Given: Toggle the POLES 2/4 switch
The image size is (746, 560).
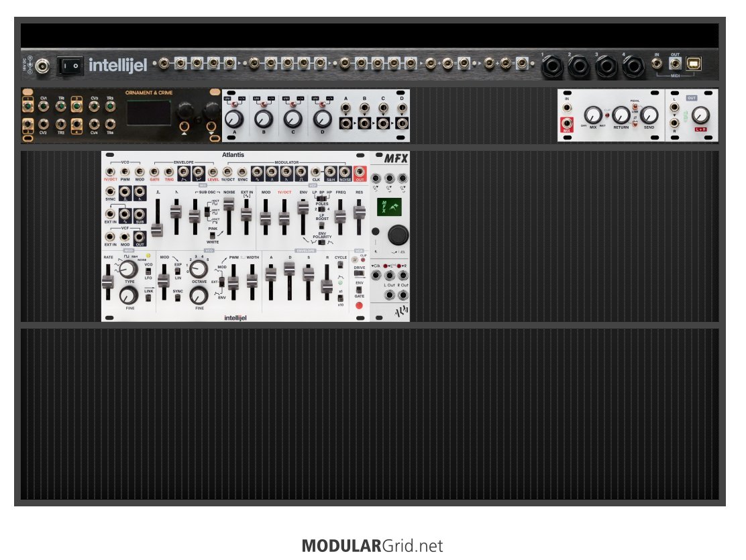Looking at the screenshot, I should [322, 209].
